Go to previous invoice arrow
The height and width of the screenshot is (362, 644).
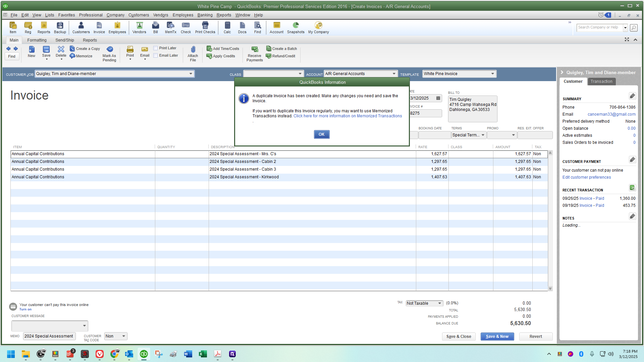pyautogui.click(x=8, y=49)
